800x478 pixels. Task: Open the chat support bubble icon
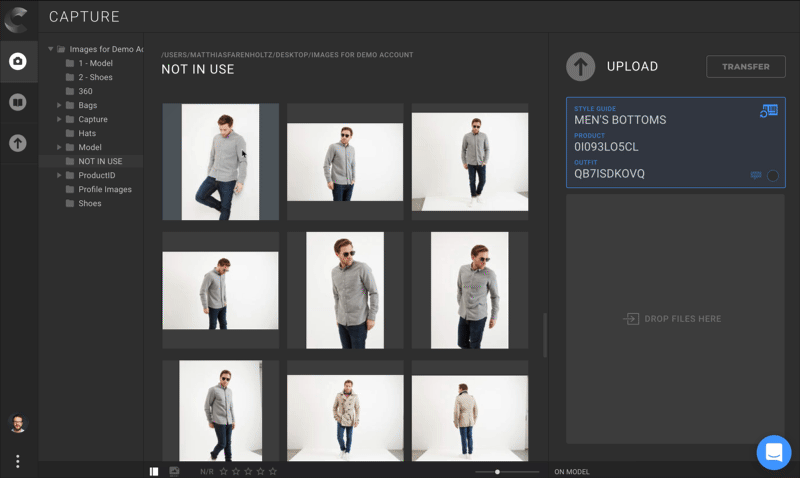(x=773, y=452)
